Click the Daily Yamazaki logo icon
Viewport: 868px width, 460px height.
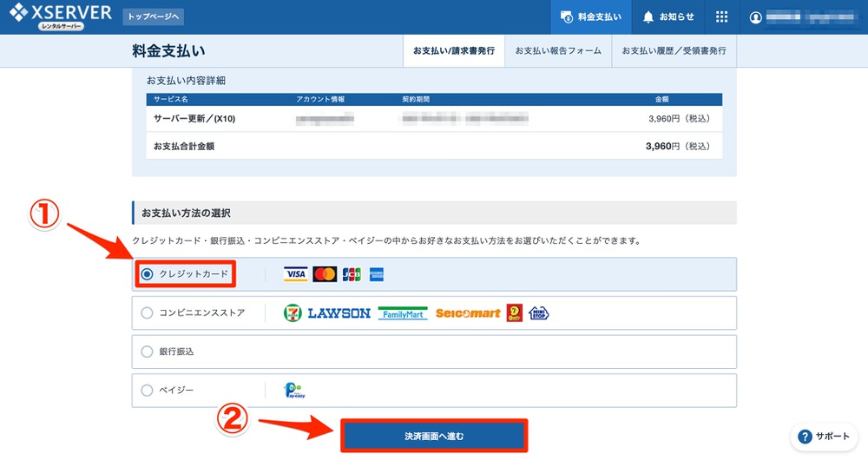point(514,313)
